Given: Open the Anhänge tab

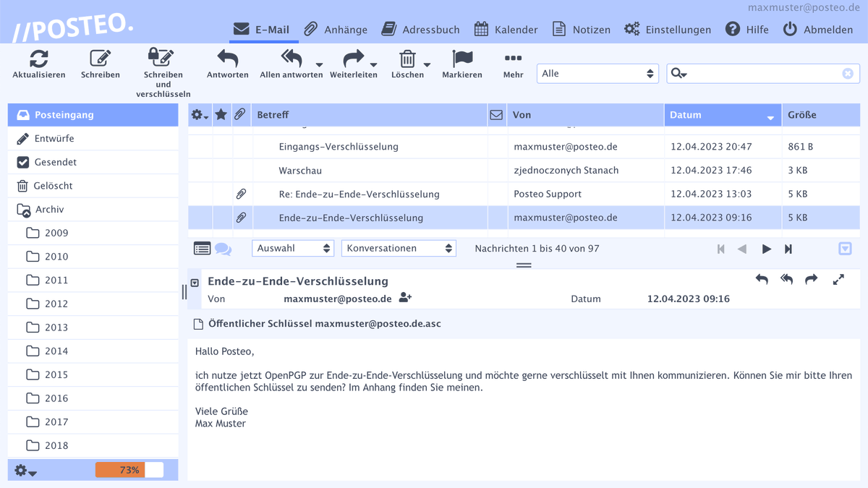Looking at the screenshot, I should (335, 30).
